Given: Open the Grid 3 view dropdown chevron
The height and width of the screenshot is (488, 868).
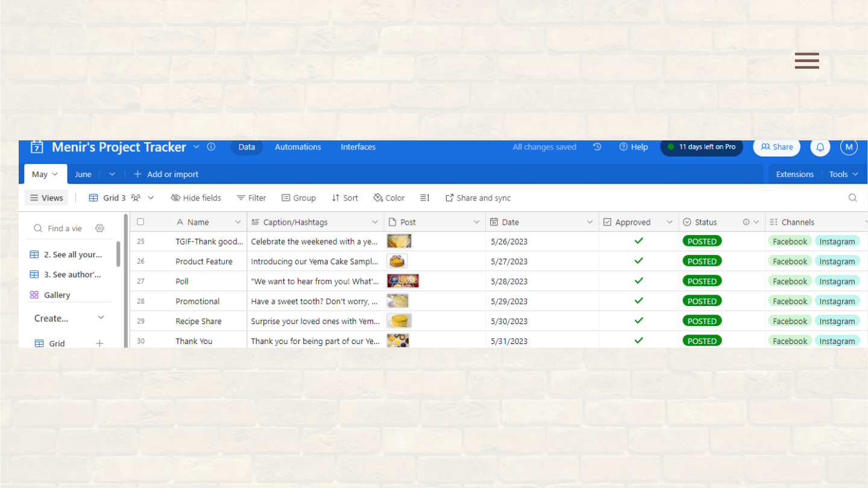Looking at the screenshot, I should pos(151,198).
